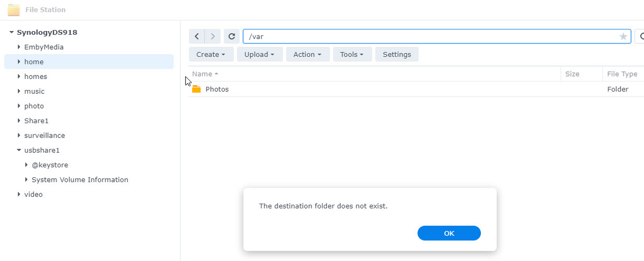This screenshot has width=644, height=261.
Task: Click the refresh folder icon
Action: pos(232,36)
